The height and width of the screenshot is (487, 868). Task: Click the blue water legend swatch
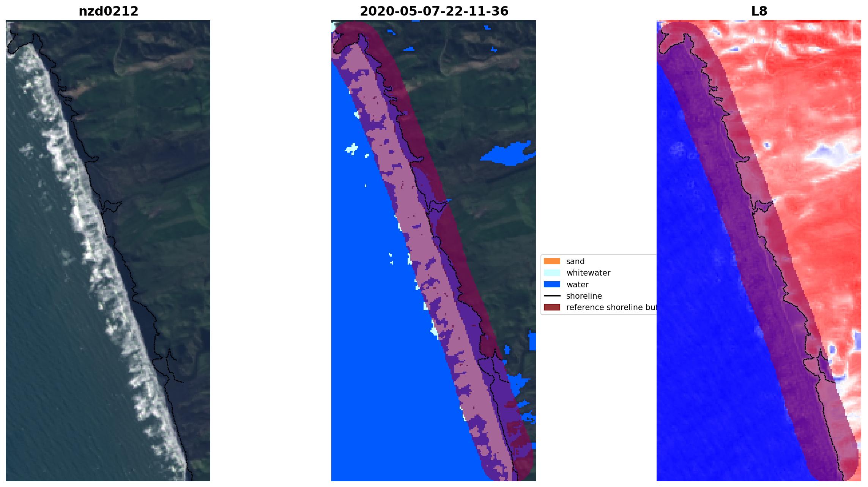(551, 284)
